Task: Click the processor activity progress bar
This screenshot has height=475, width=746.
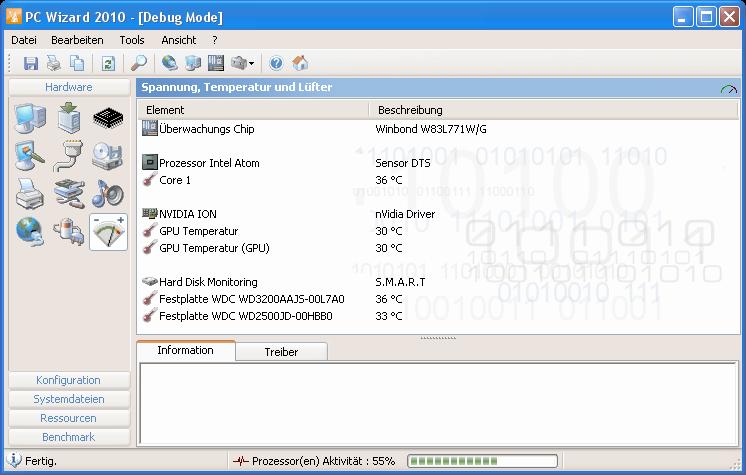Action: coord(482,461)
